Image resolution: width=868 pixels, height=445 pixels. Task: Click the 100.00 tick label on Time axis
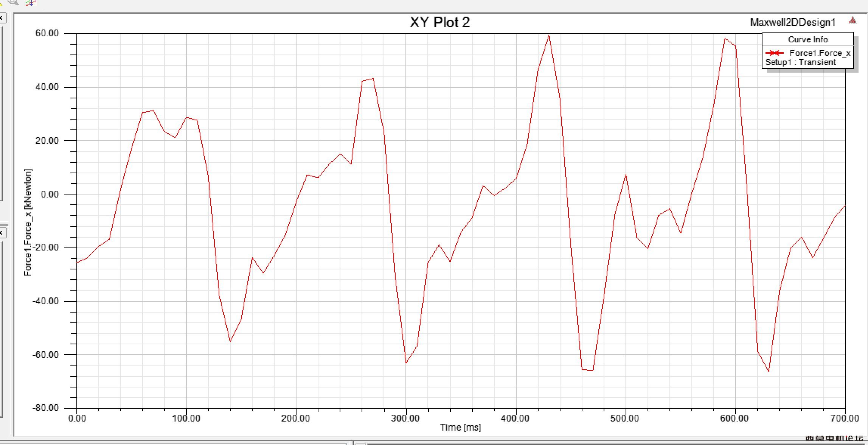point(186,418)
